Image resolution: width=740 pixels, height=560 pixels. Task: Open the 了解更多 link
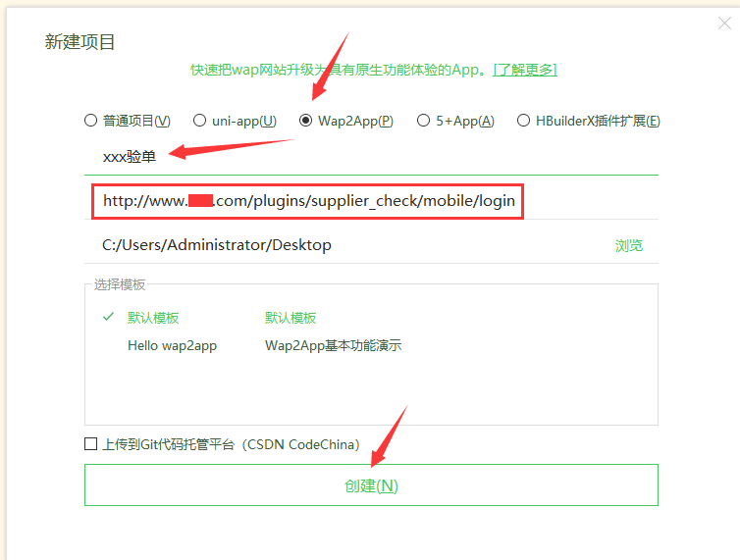(x=525, y=70)
